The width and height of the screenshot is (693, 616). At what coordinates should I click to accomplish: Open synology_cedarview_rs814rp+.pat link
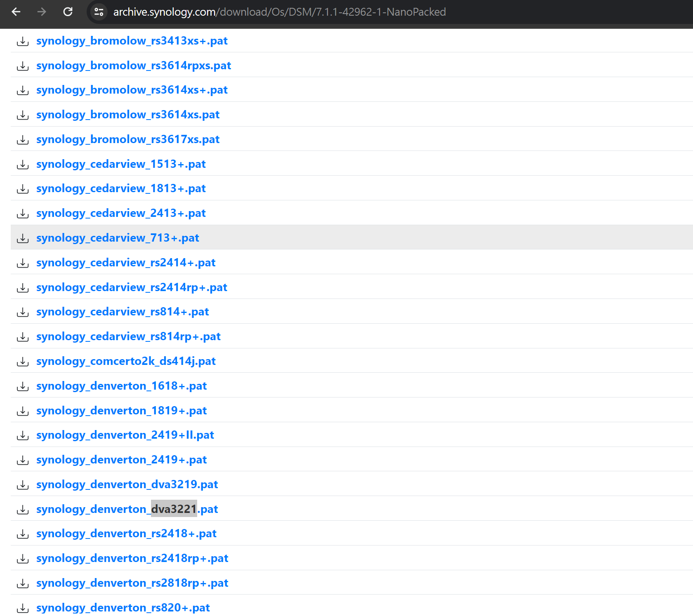[x=128, y=336]
